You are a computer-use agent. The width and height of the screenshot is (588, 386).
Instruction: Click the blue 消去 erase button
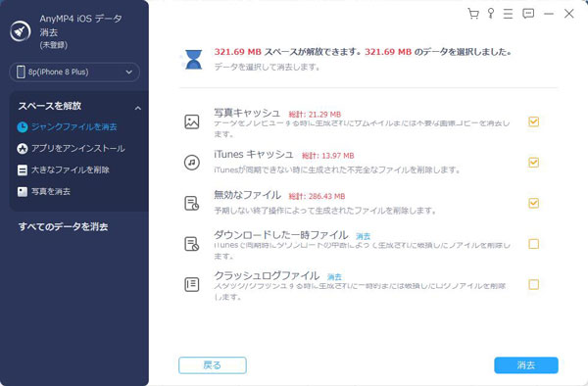(x=526, y=365)
